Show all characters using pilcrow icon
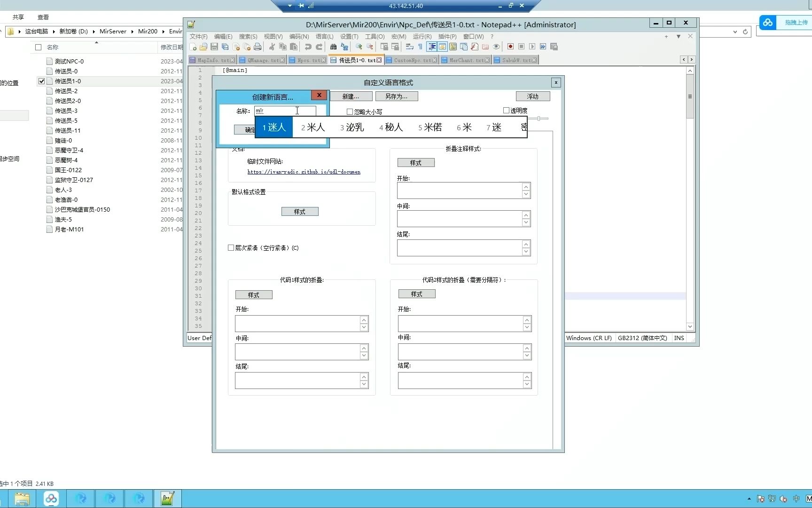This screenshot has height=508, width=812. [420, 47]
